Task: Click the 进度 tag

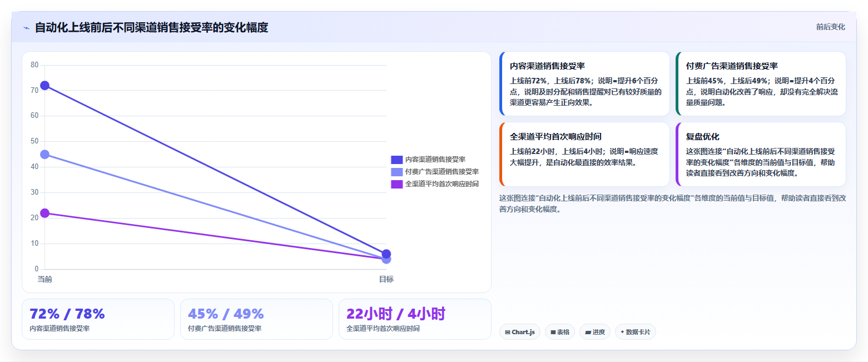Action: [594, 332]
